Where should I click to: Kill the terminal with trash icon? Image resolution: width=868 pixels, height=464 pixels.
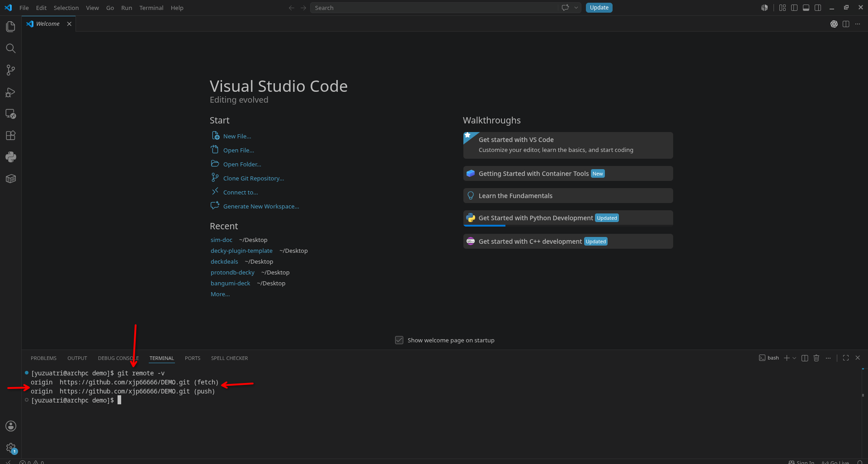coord(816,358)
